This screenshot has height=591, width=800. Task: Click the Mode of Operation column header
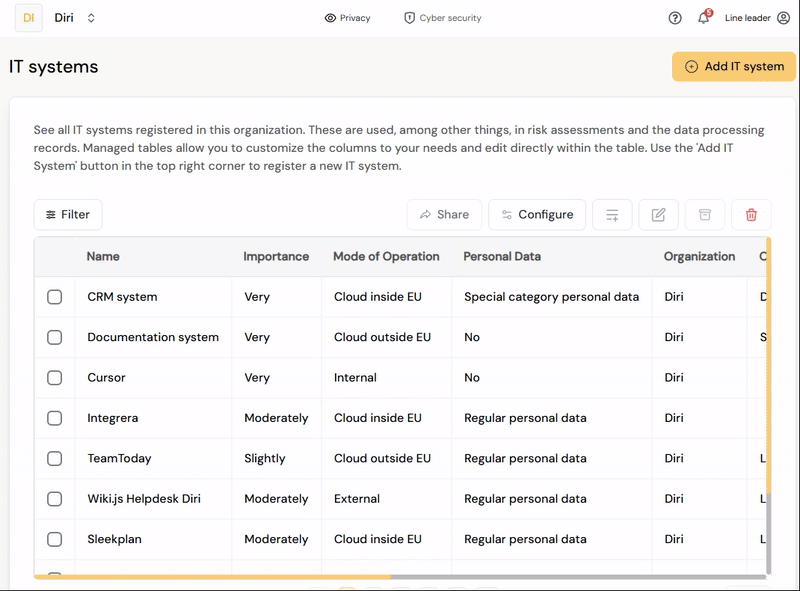[x=386, y=256]
